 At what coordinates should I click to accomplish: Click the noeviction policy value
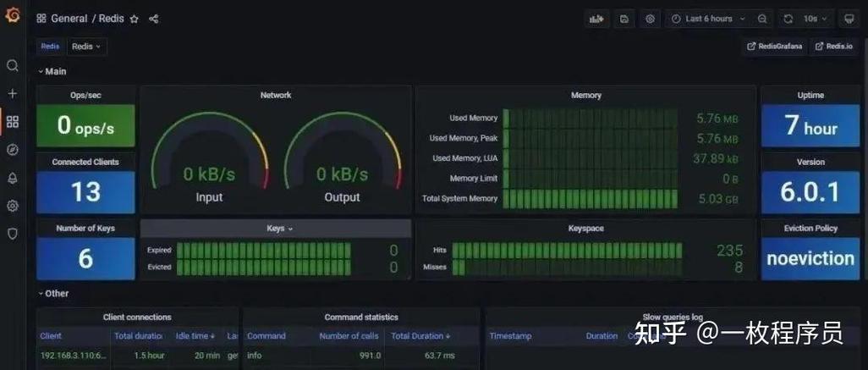[810, 259]
